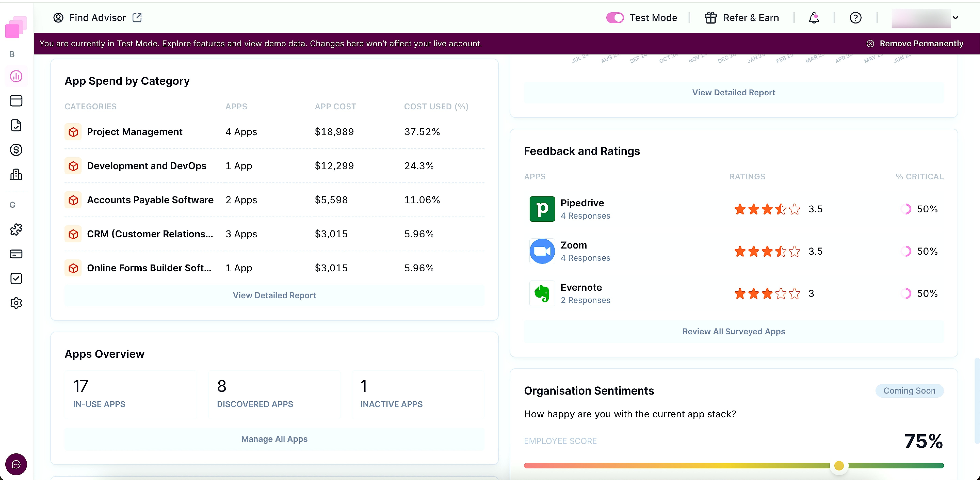Click the page vertical scrollbar
980x480 pixels.
click(x=977, y=401)
